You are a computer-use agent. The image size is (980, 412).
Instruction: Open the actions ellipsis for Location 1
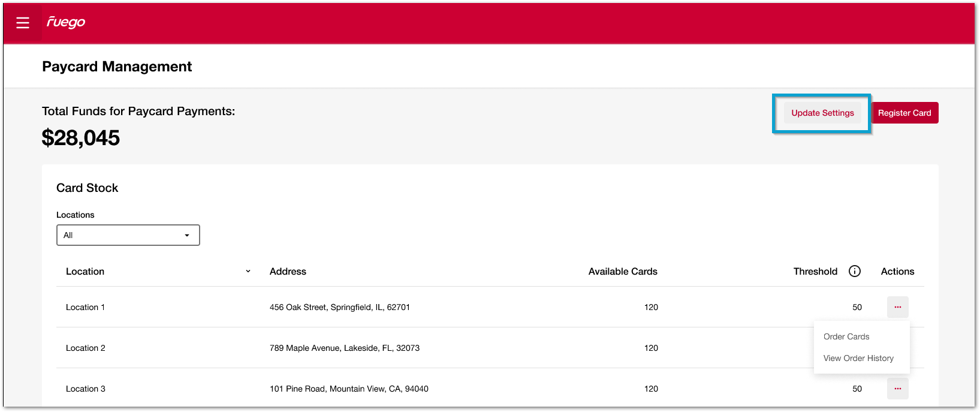897,307
